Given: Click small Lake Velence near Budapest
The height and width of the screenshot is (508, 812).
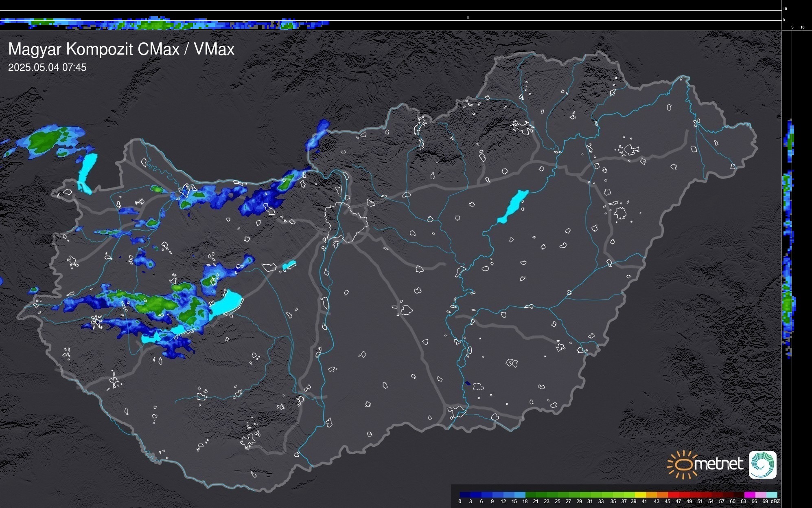Looking at the screenshot, I should (x=289, y=265).
